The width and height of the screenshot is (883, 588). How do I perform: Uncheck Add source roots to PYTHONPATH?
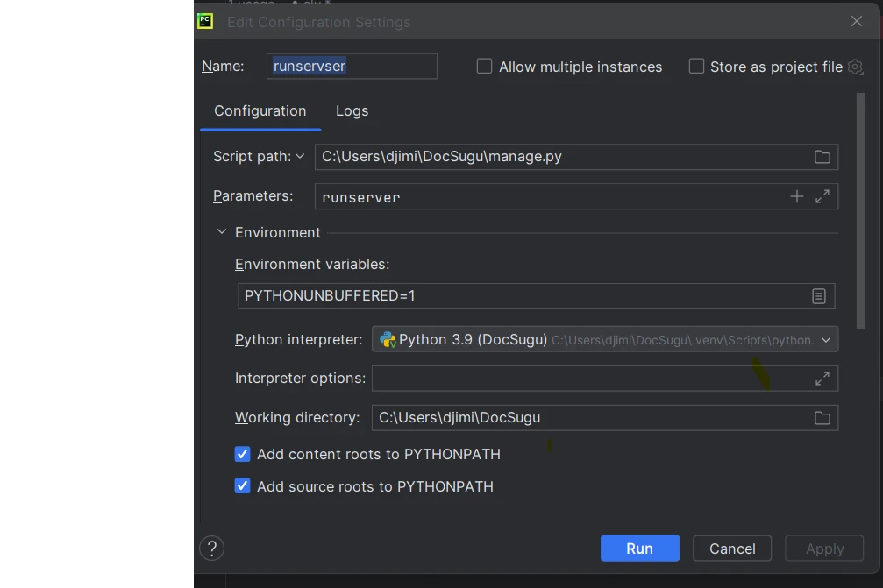pos(243,486)
